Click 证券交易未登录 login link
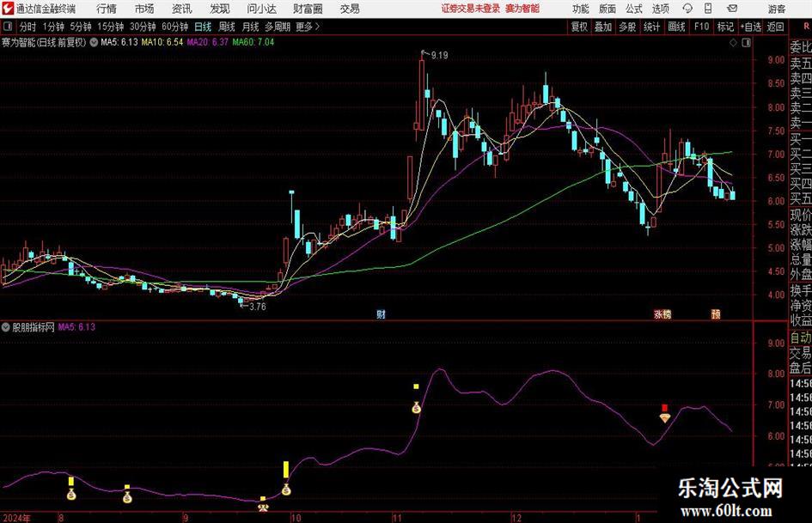The height and width of the screenshot is (523, 812). click(471, 9)
